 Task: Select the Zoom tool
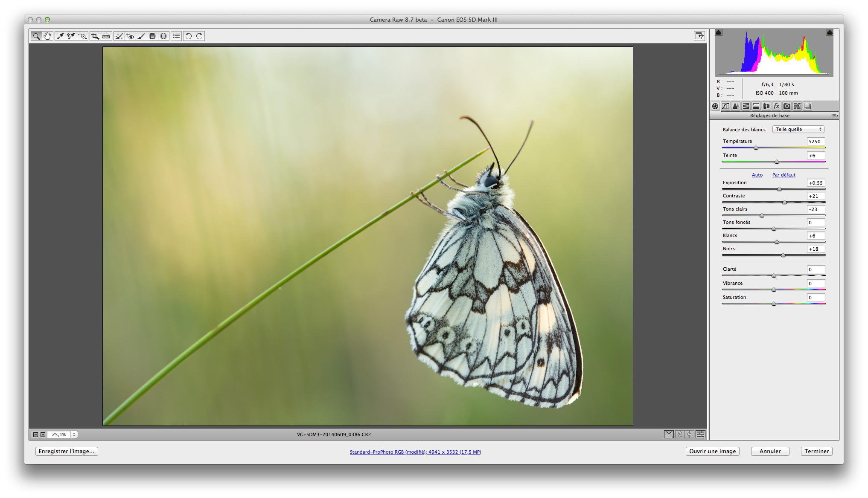point(36,36)
